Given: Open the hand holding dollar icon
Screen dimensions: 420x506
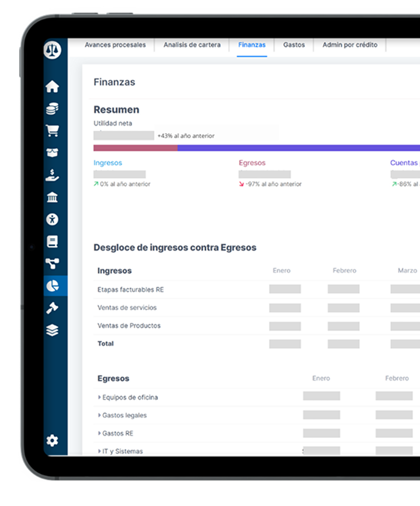Looking at the screenshot, I should click(x=52, y=175).
